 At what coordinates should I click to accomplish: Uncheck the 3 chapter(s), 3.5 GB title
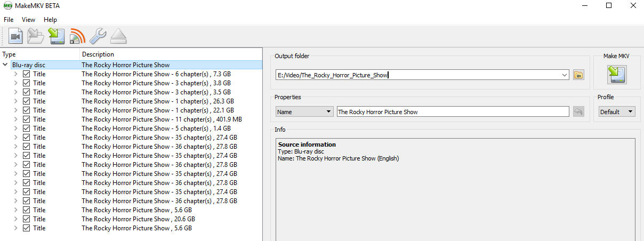tap(26, 92)
